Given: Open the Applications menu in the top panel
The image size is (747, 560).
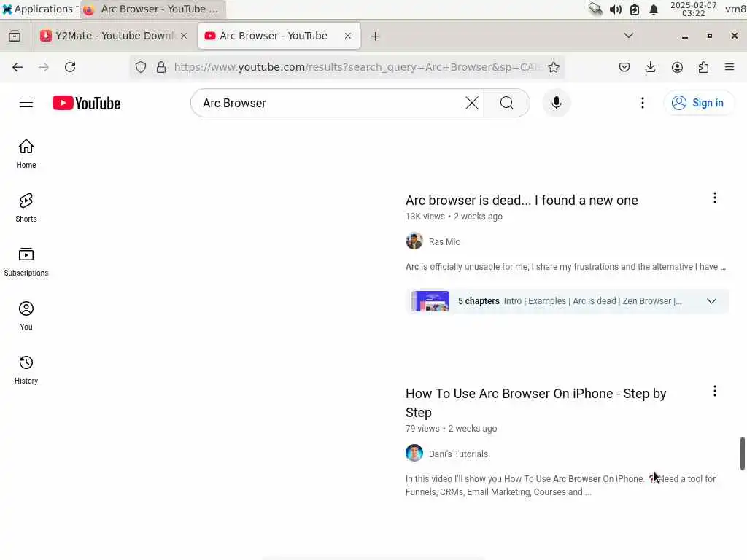Looking at the screenshot, I should 39,9.
